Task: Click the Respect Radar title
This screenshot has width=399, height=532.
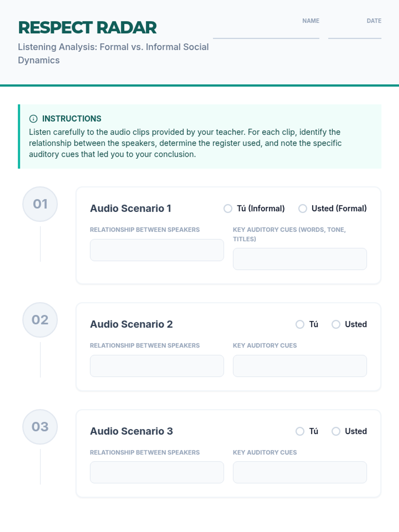Action: [x=87, y=28]
